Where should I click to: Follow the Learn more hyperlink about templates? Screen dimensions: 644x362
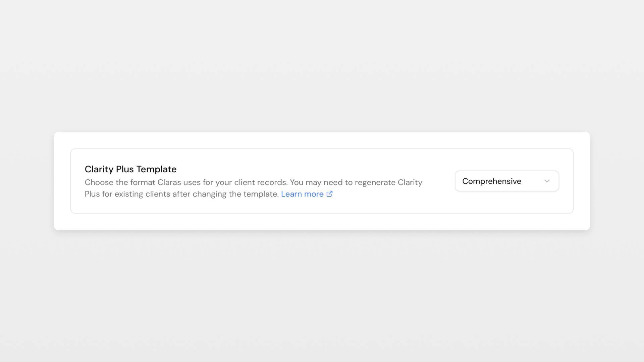pyautogui.click(x=303, y=194)
